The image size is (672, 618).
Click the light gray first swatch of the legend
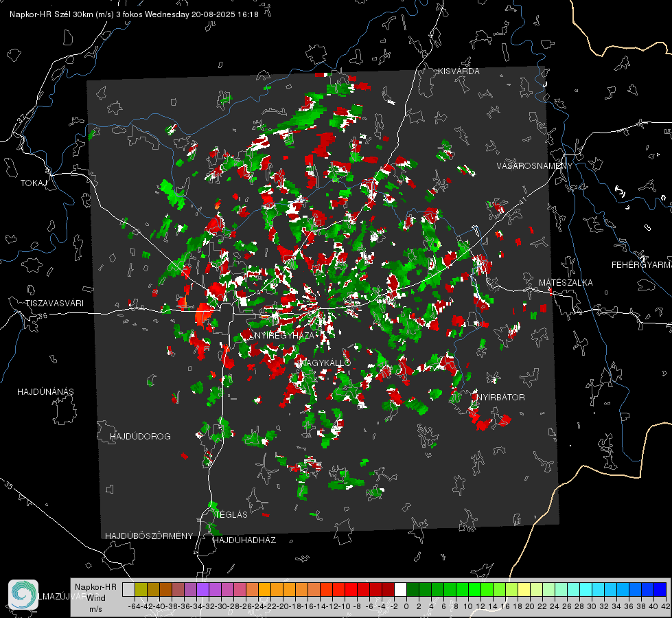coord(128,589)
